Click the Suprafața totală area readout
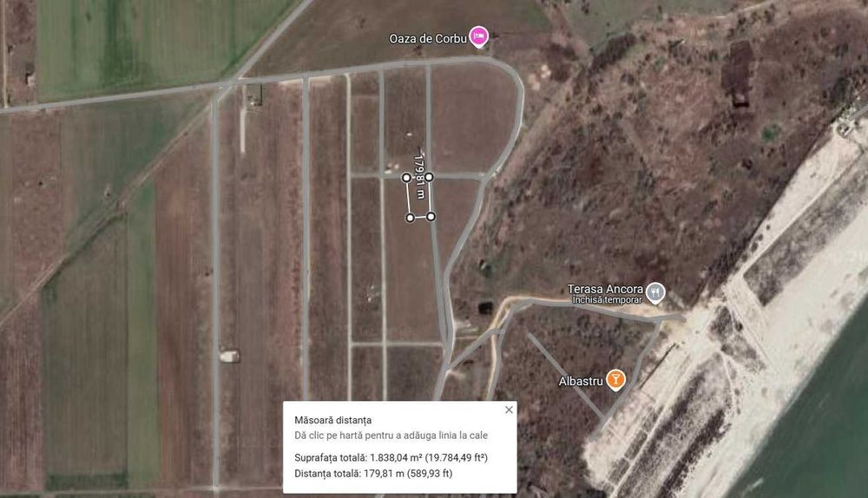This screenshot has width=868, height=498. 391,457
